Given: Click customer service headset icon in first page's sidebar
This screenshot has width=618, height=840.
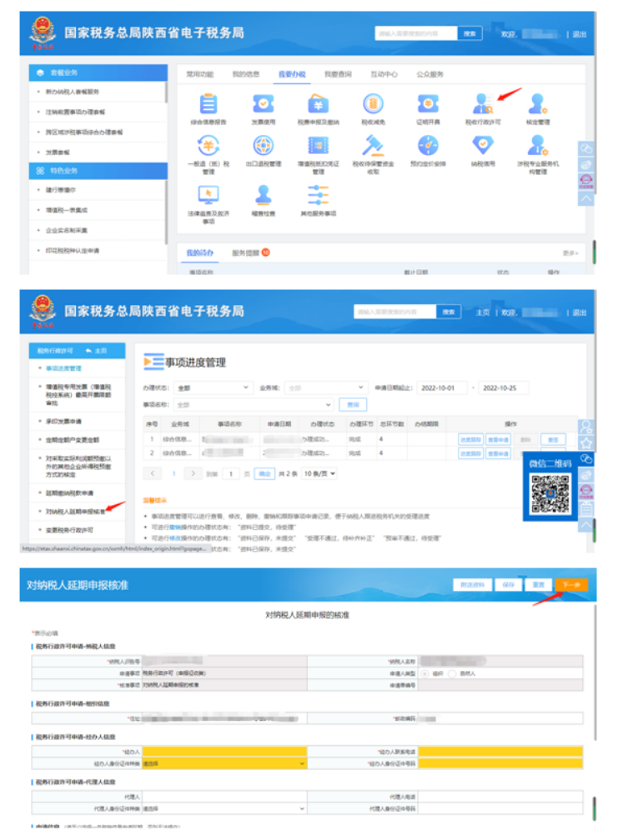Looking at the screenshot, I should tap(585, 181).
